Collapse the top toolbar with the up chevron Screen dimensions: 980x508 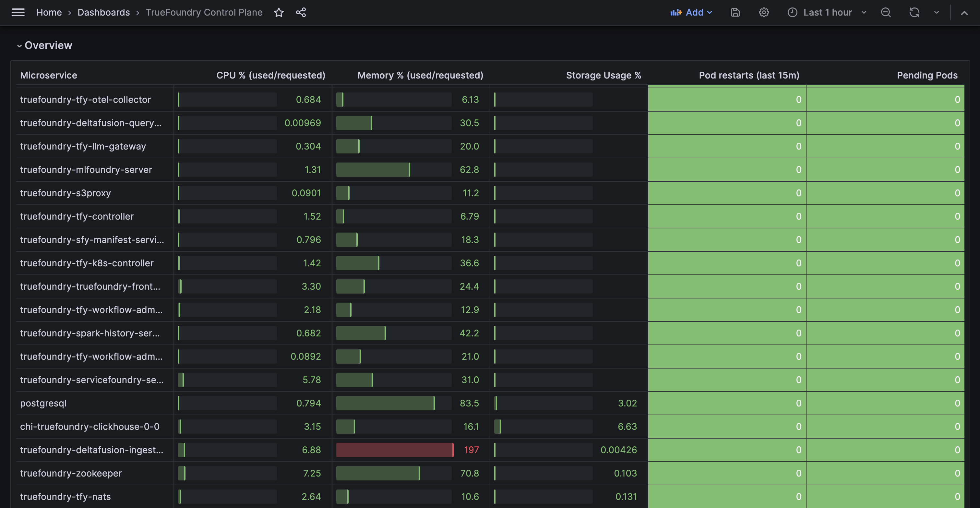964,13
